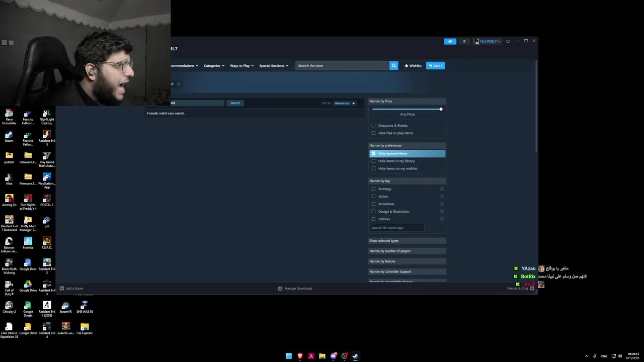Expand Narrow by feature section

[x=407, y=261]
